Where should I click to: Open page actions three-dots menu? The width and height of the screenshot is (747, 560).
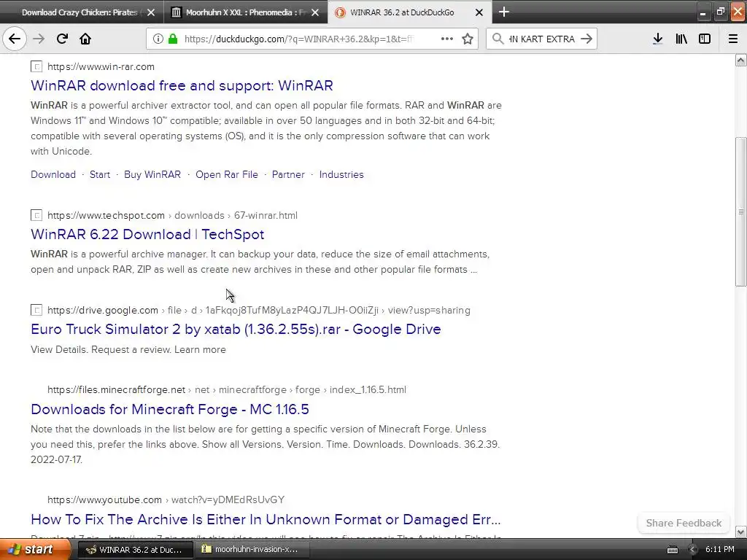click(x=447, y=39)
